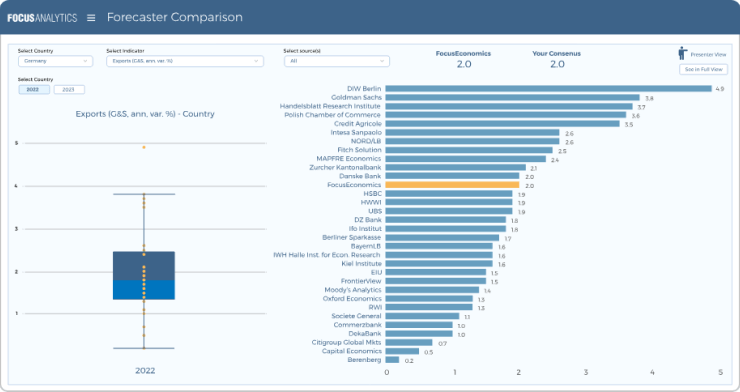Click the FrontierView label
The height and width of the screenshot is (392, 740).
tap(361, 281)
